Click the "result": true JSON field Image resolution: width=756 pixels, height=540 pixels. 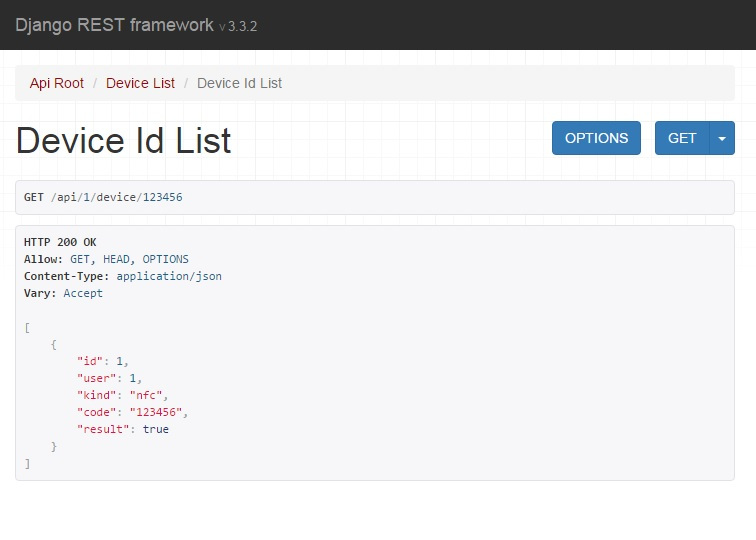tap(123, 429)
